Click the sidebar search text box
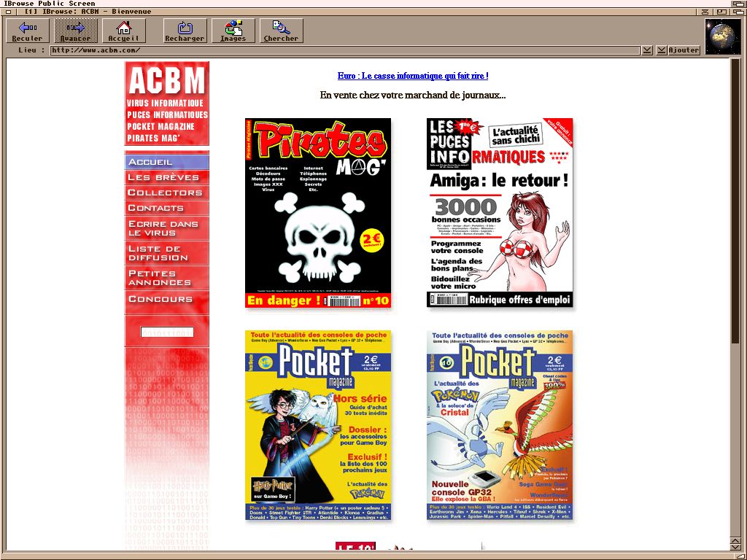Screen dimensions: 747x560 [x=167, y=332]
